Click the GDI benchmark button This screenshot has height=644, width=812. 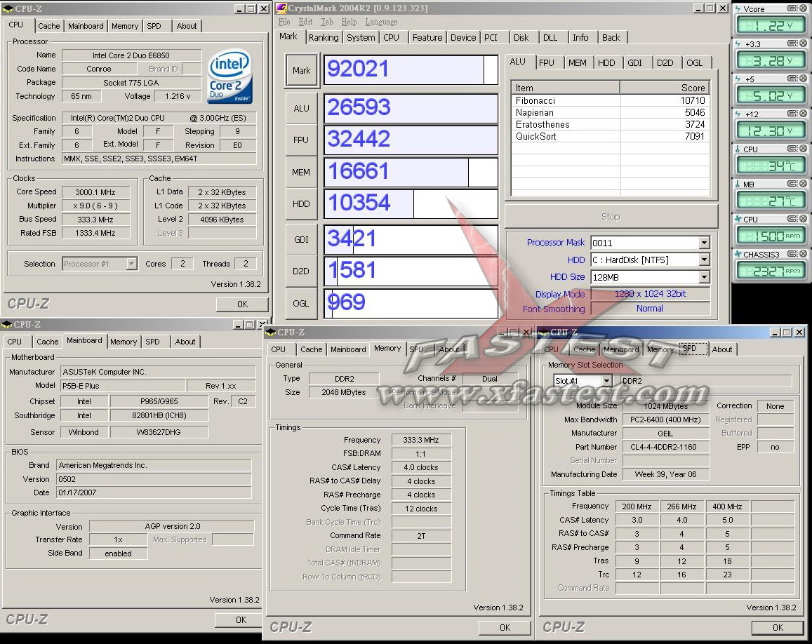pos(301,239)
